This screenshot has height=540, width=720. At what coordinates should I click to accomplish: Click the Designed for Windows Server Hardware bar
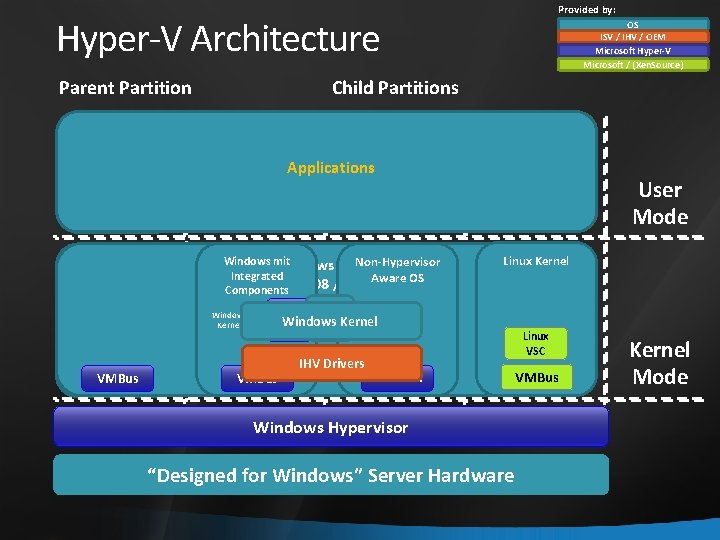pos(331,475)
